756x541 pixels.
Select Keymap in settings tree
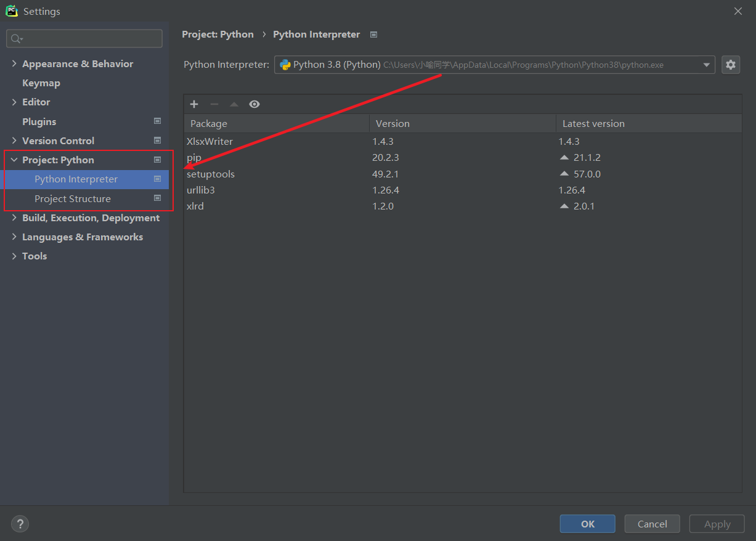(41, 83)
